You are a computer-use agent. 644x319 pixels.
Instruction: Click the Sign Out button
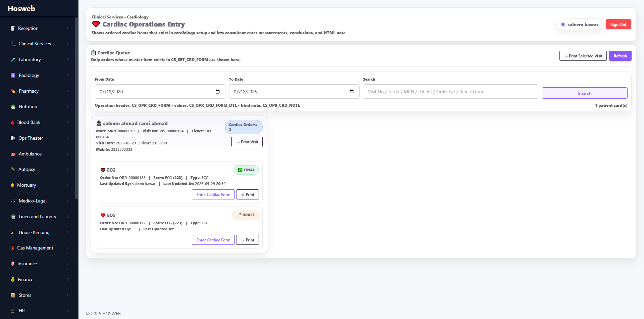pyautogui.click(x=618, y=25)
